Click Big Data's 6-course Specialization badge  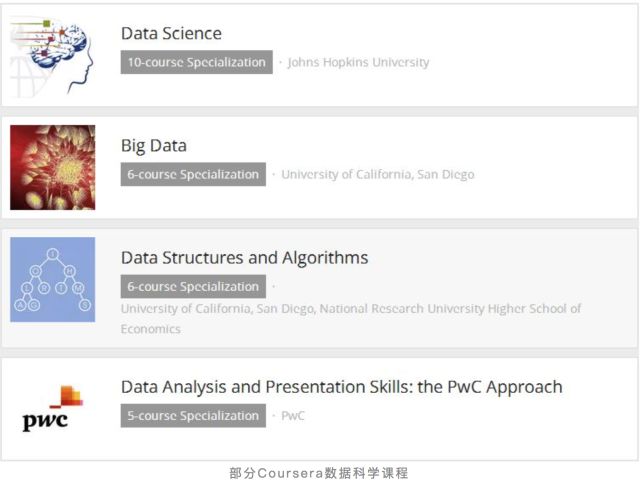tap(193, 174)
